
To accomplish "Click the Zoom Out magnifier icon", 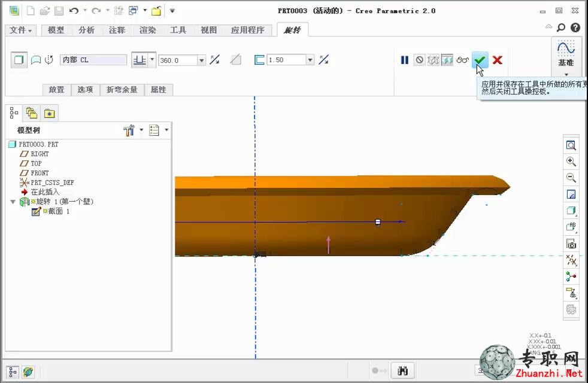I will (x=571, y=178).
